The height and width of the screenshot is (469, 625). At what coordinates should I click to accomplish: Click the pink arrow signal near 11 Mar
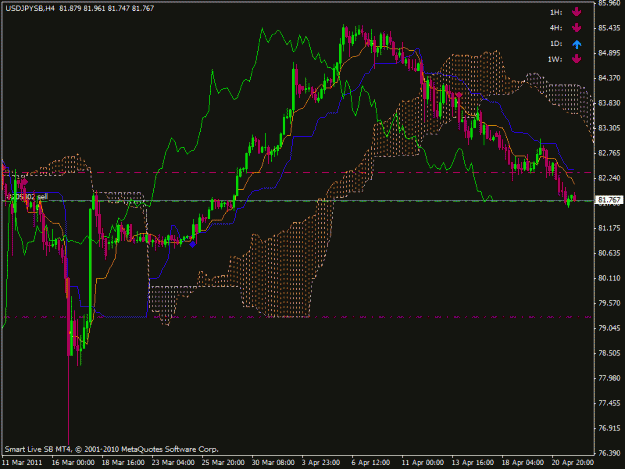point(25,182)
